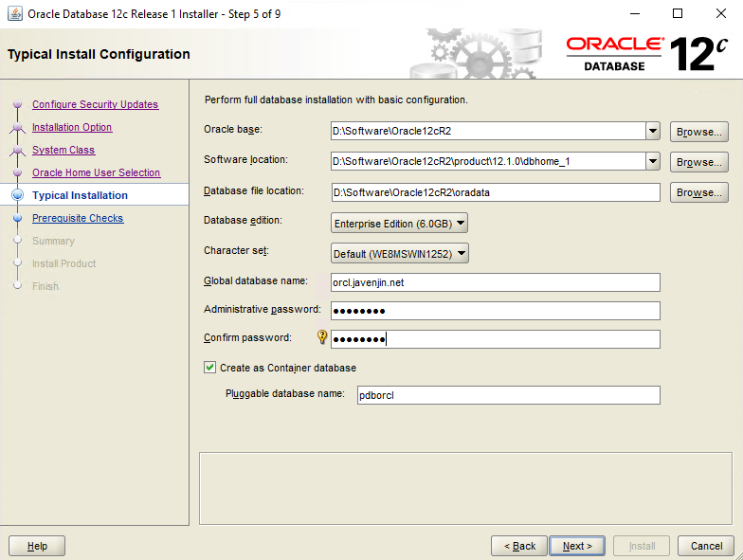Click the Confirm password field
Viewport: 743px width, 560px height.
(496, 339)
